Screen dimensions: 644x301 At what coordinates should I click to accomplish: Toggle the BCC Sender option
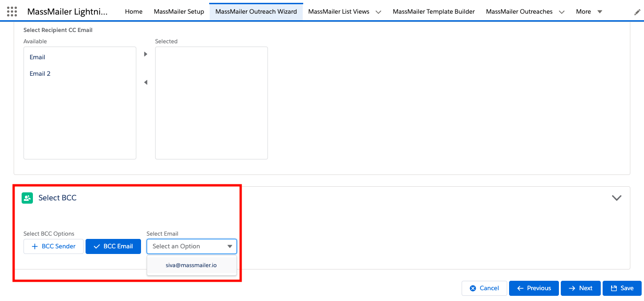pos(54,246)
